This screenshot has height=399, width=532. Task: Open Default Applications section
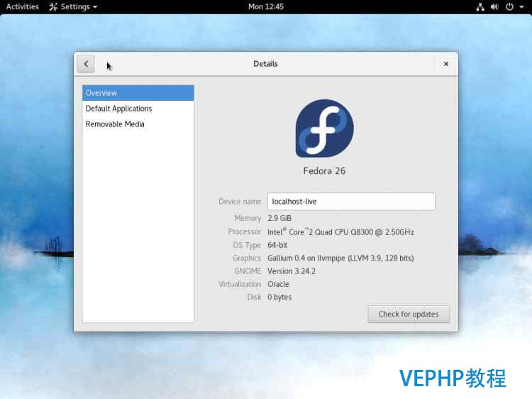[x=138, y=109]
